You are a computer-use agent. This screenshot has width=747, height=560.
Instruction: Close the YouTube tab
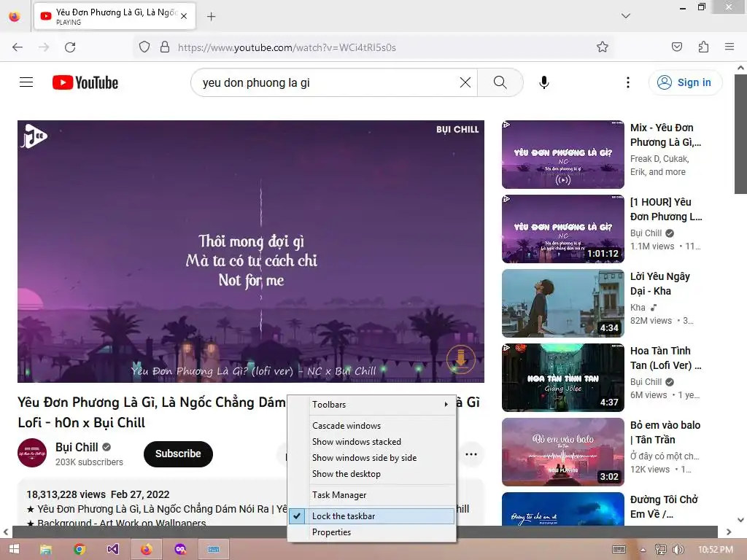click(184, 17)
